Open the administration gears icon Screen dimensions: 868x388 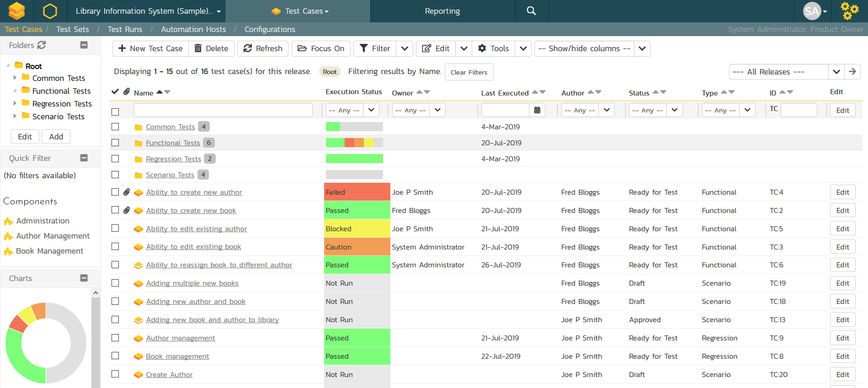849,11
